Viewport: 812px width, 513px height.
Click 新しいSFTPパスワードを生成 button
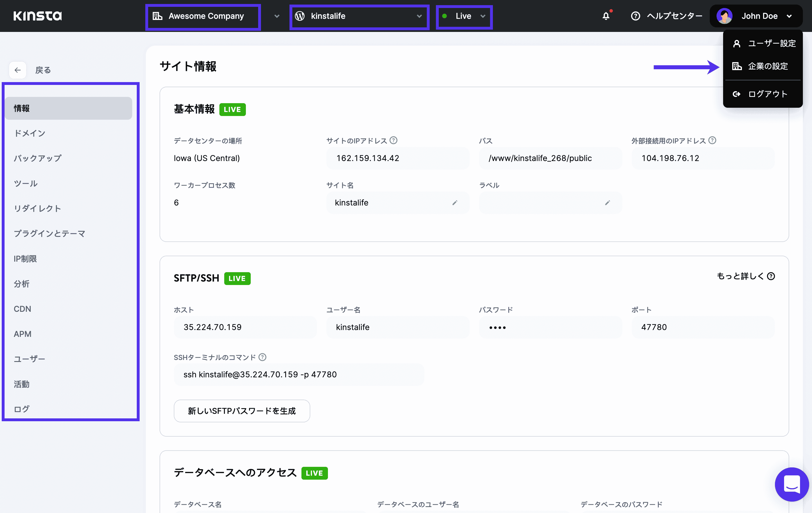[x=241, y=411]
